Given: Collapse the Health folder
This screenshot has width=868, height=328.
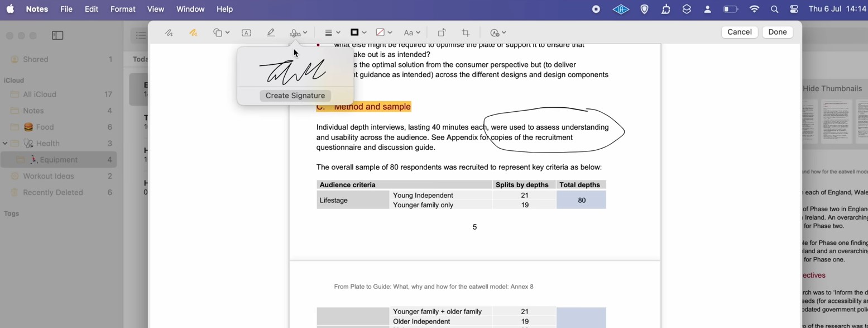Looking at the screenshot, I should click(5, 144).
